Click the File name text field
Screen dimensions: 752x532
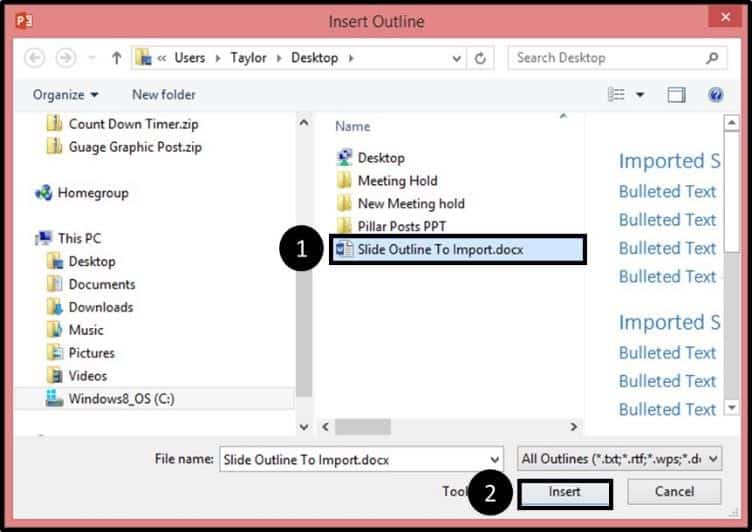coord(355,460)
